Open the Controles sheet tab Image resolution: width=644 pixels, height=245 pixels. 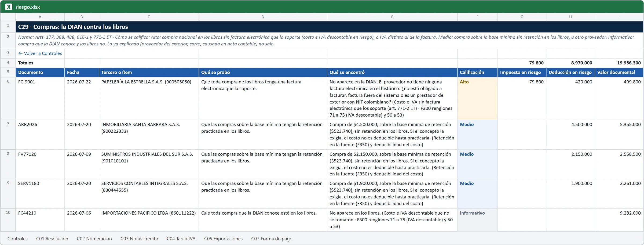(x=17, y=239)
